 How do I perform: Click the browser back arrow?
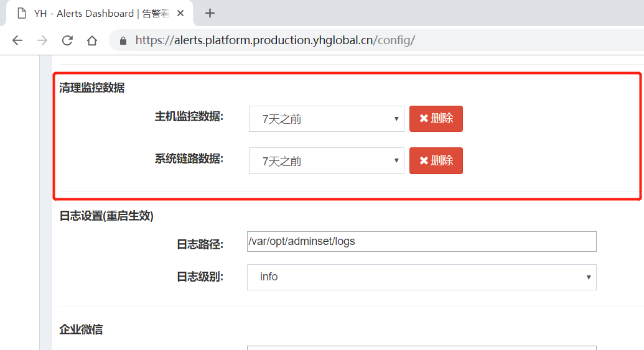pyautogui.click(x=17, y=40)
